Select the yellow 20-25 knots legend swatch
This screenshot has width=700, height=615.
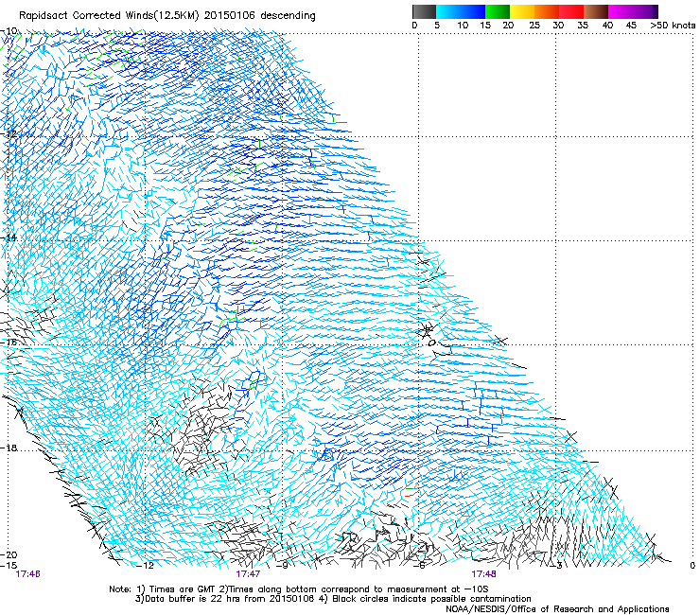(522, 11)
